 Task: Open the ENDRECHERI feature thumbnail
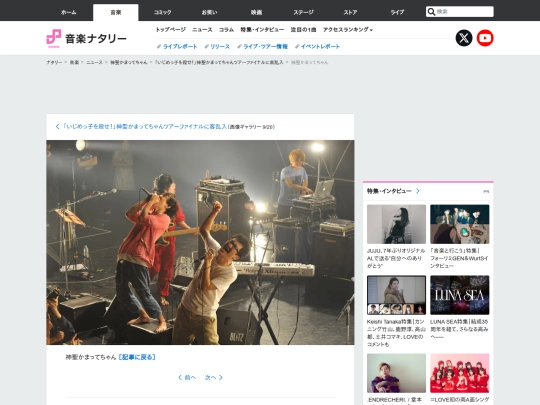pyautogui.click(x=396, y=373)
